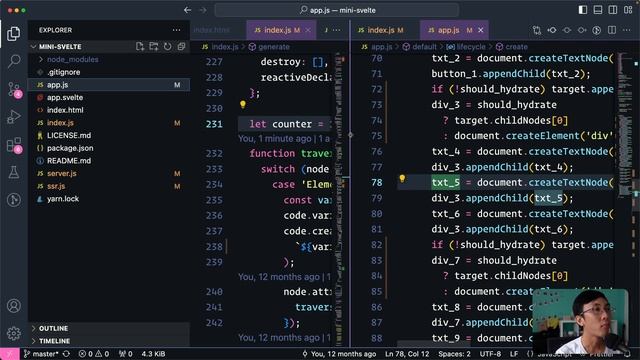This screenshot has height=360, width=640.
Task: Expand the TIMELINE section
Action: point(54,341)
